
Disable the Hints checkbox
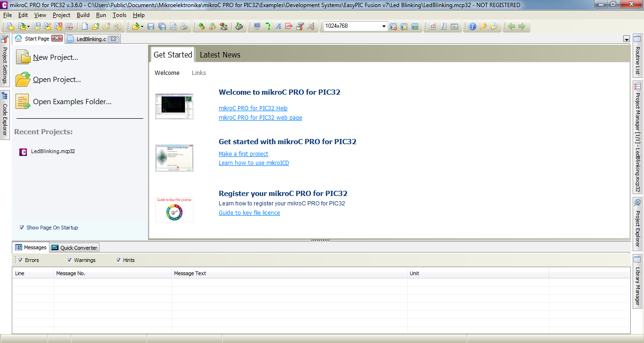(x=119, y=260)
